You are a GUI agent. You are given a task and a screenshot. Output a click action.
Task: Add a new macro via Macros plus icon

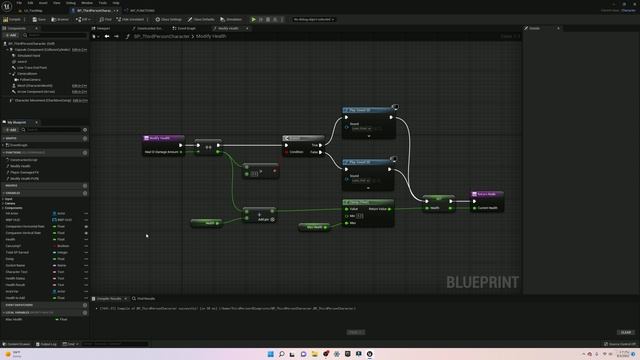85,186
